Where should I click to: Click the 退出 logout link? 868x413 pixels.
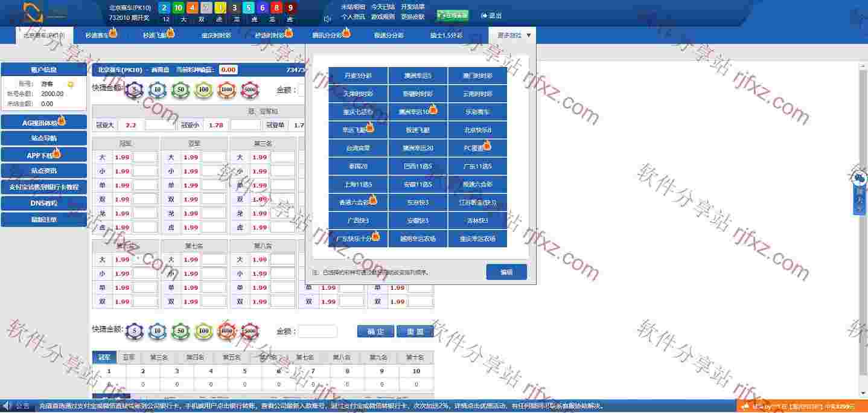pos(491,16)
